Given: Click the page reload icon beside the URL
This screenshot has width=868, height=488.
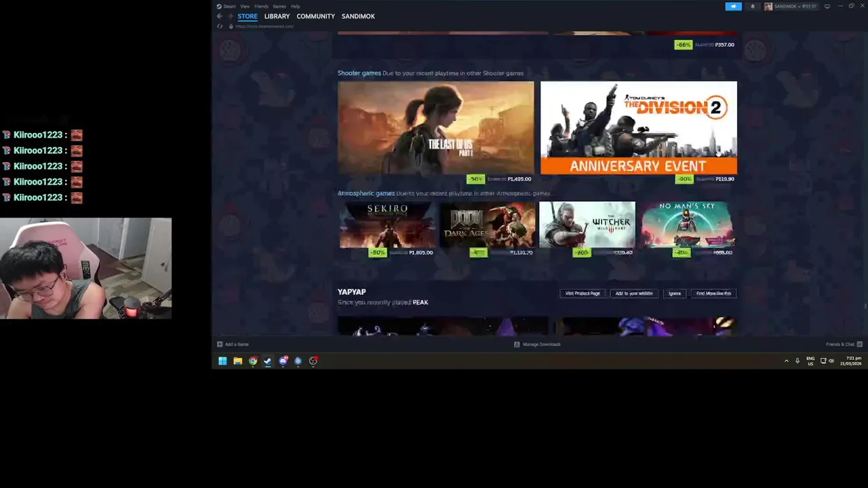Looking at the screenshot, I should pos(219,26).
